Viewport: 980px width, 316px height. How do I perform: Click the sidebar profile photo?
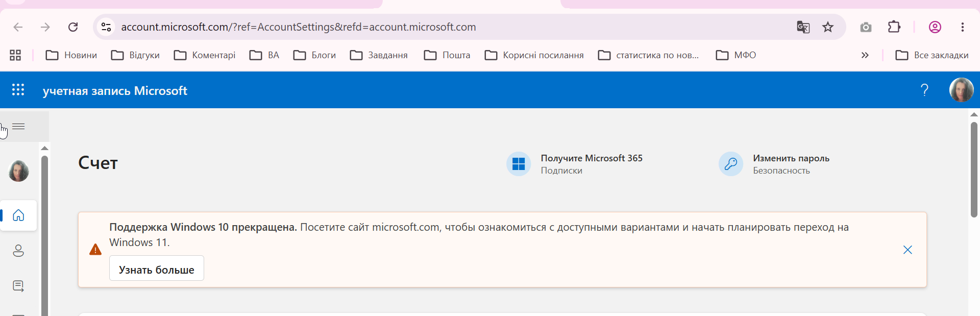click(x=19, y=171)
